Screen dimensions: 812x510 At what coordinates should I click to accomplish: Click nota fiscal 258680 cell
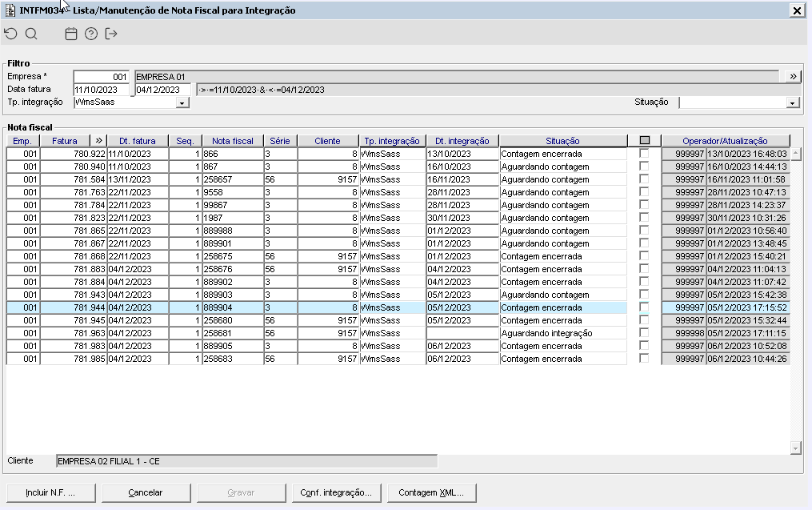point(233,320)
